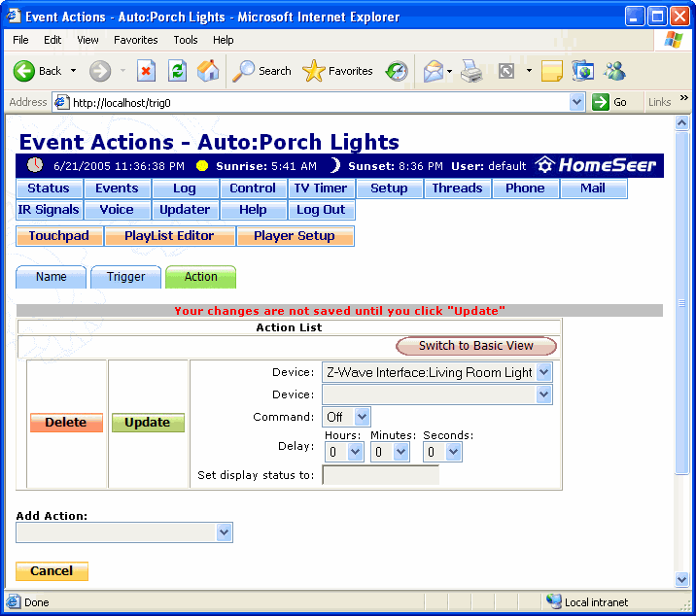
Task: Open the Updater page
Action: [185, 210]
